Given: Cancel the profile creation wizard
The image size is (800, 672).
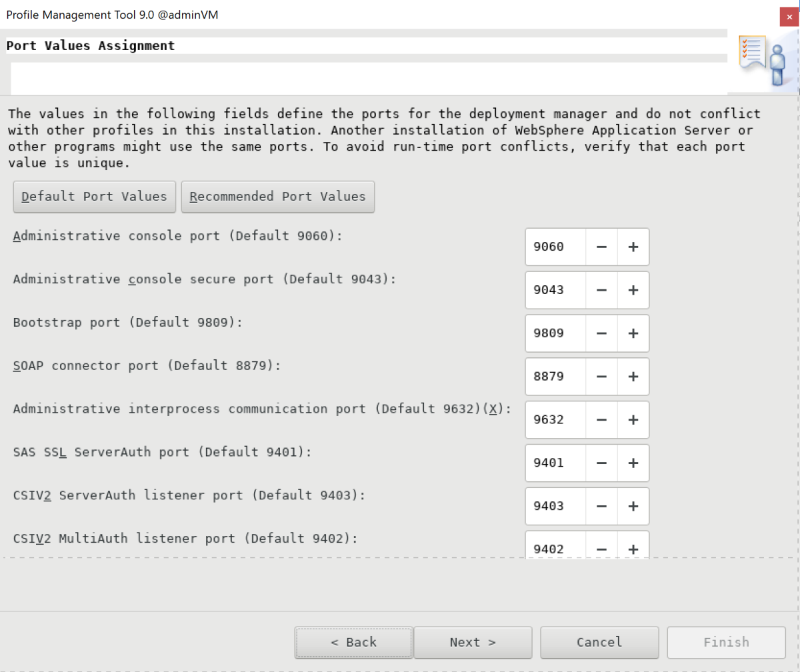Looking at the screenshot, I should pos(599,643).
